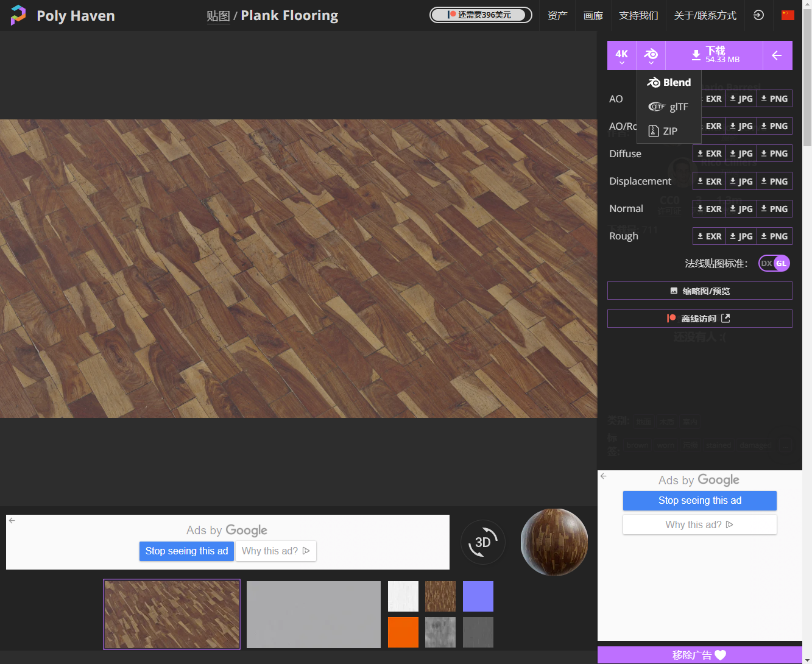Select the plank flooring tiled thumbnail
This screenshot has height=664, width=812.
172,614
